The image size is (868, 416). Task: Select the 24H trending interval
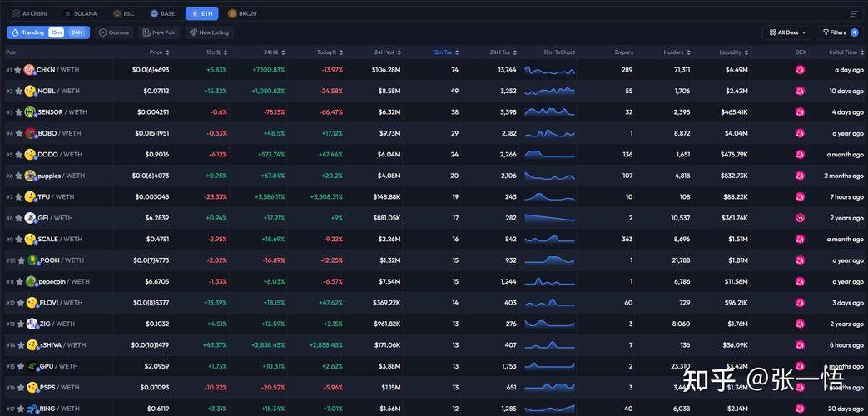[x=77, y=32]
